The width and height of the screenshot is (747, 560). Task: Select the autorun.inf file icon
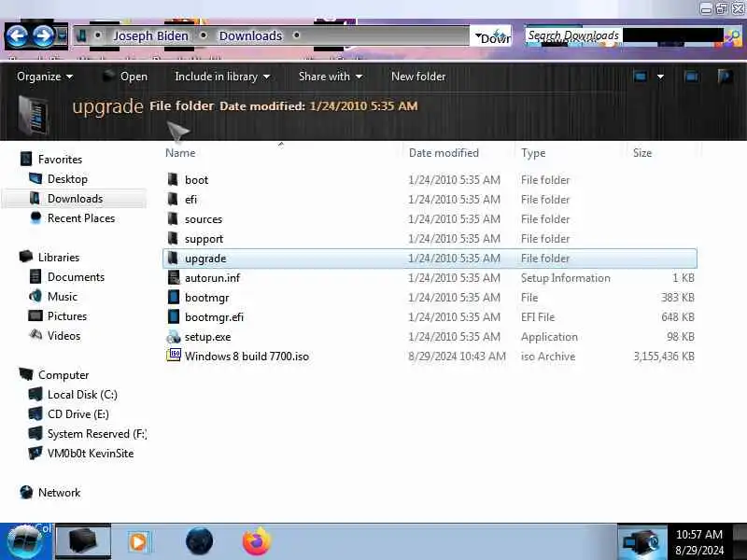click(x=174, y=277)
